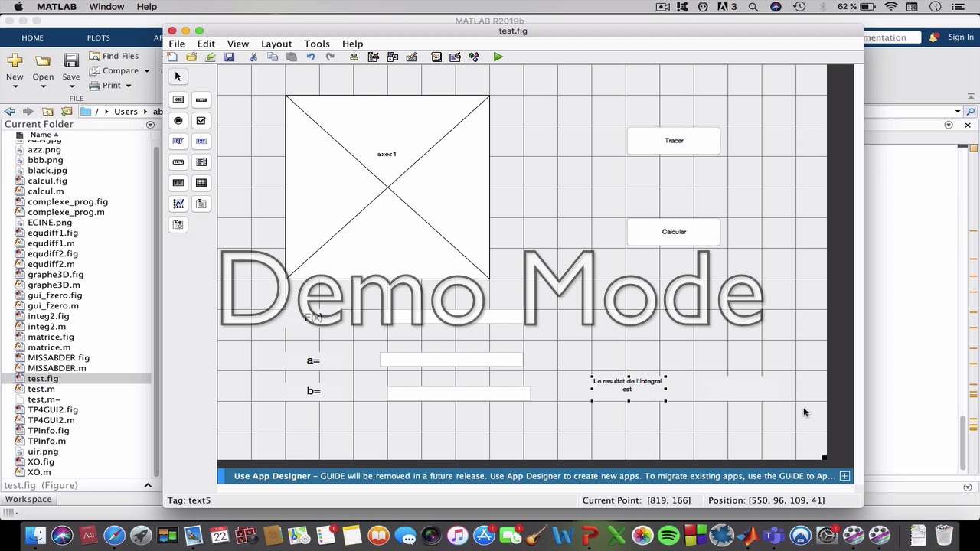Pick the Push Button component tool

pos(178,99)
